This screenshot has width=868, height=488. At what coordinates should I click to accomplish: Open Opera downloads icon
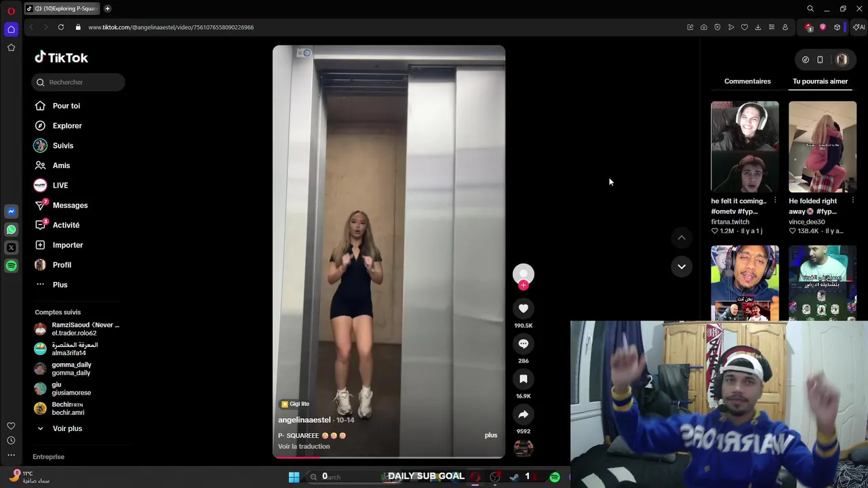point(758,27)
